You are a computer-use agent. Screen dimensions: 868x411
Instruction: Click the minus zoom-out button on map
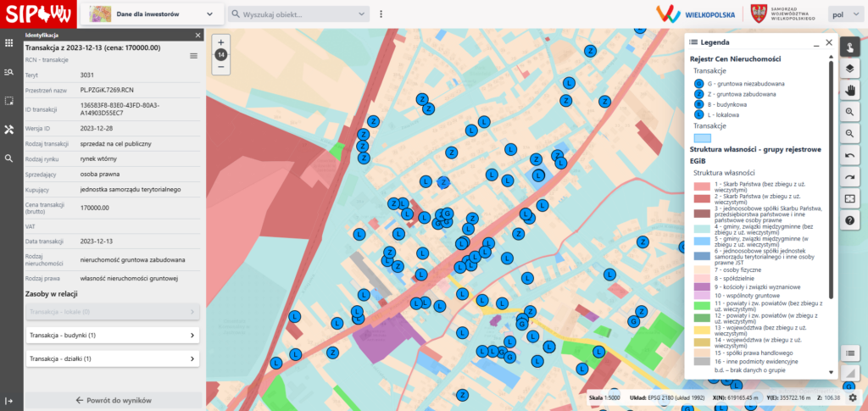pyautogui.click(x=221, y=67)
